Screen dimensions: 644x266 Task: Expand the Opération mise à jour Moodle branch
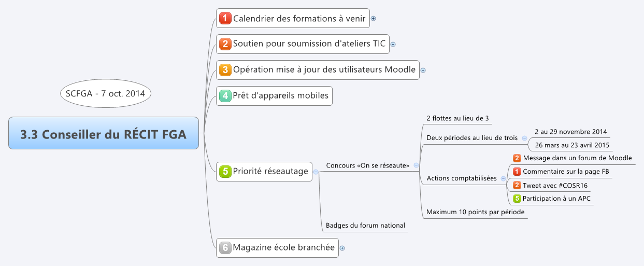click(423, 70)
